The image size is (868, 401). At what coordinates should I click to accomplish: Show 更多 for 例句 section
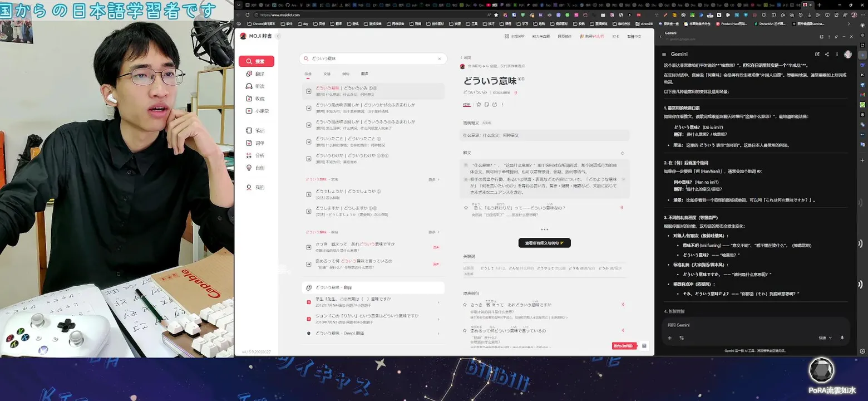(433, 232)
